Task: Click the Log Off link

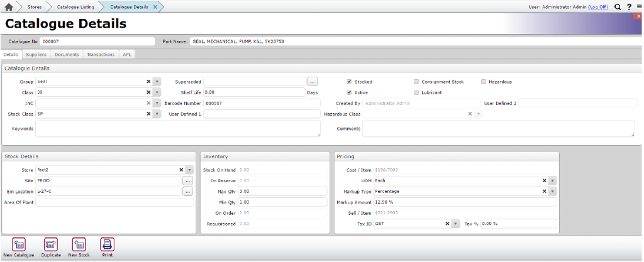Action: click(x=598, y=7)
